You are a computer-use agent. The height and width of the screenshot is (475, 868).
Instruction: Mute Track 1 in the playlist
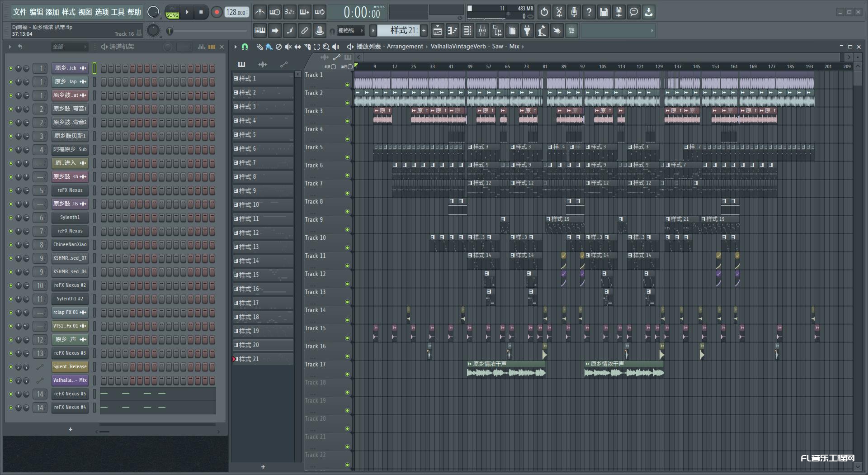pyautogui.click(x=347, y=85)
